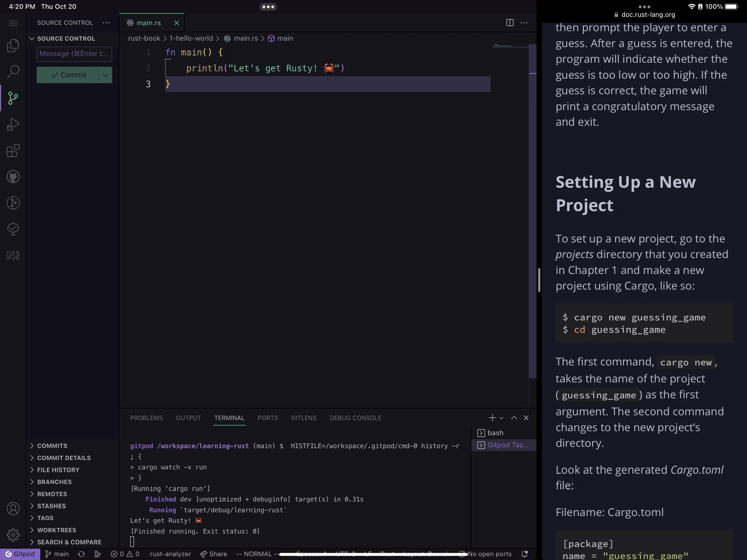Click rust-analyzer in status bar
Screen dimensions: 747x560
point(170,554)
